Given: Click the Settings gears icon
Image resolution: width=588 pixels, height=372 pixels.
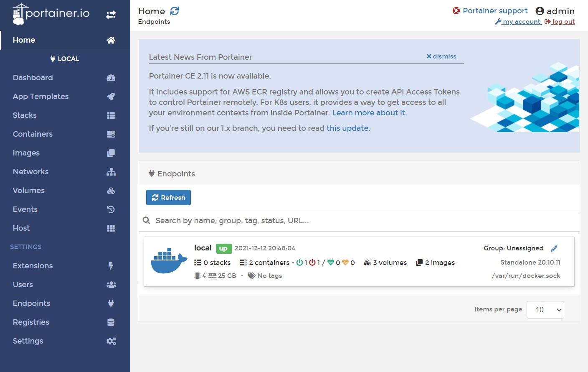Looking at the screenshot, I should coord(111,341).
